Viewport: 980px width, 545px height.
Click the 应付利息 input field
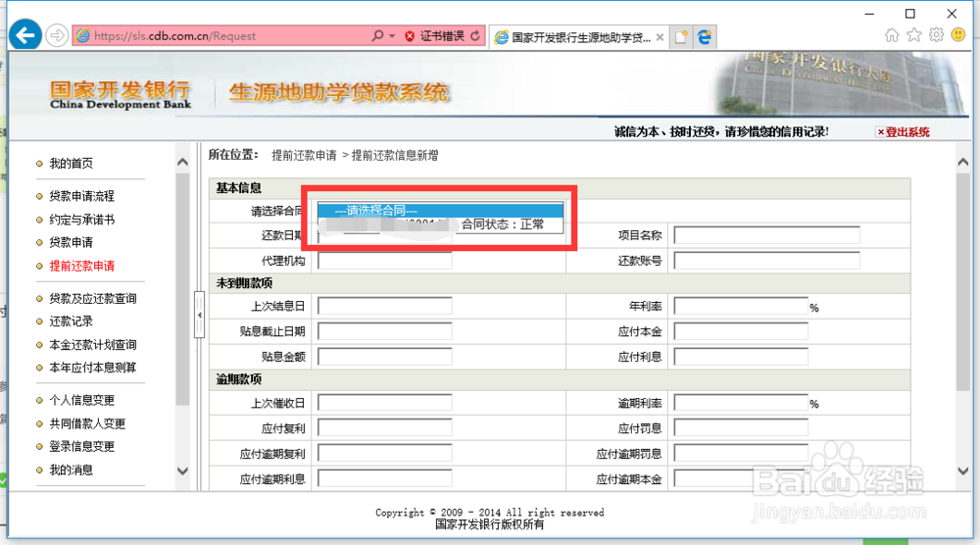tap(741, 357)
